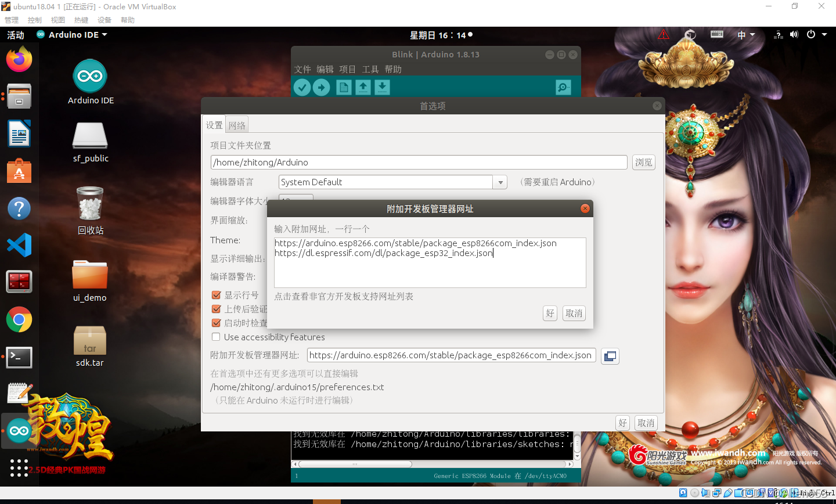This screenshot has width=836, height=504.
Task: Enable Use accessibility features checkbox
Action: [216, 337]
